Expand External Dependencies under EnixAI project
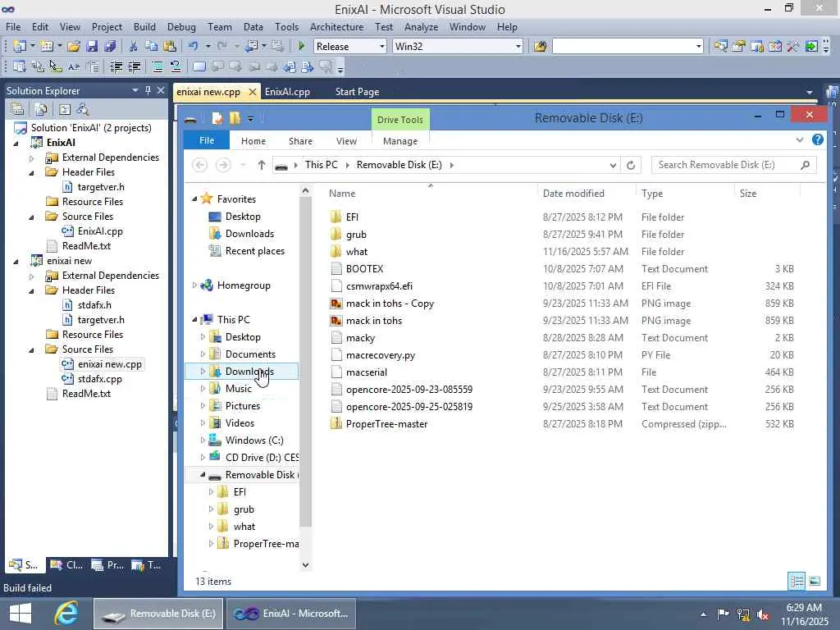 click(32, 158)
